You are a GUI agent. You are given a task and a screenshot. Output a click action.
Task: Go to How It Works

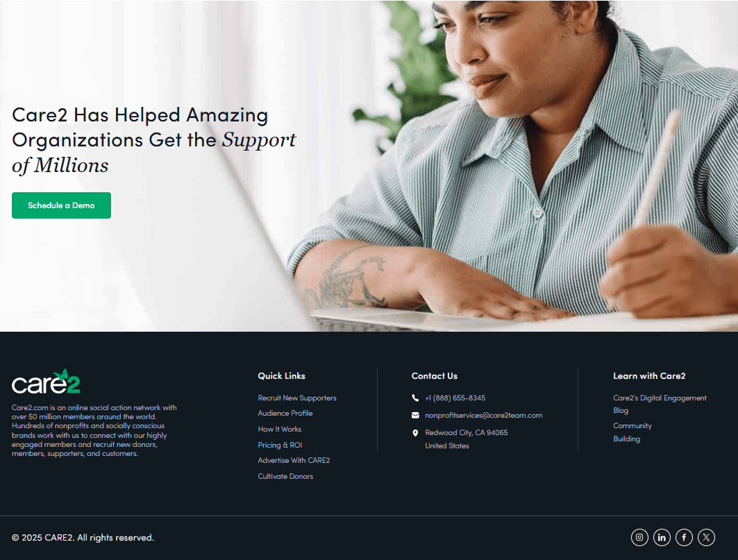coord(280,429)
